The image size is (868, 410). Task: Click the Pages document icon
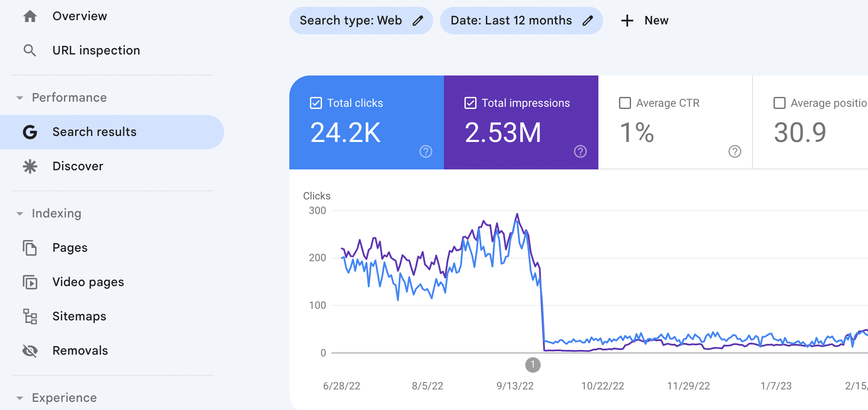(x=30, y=248)
